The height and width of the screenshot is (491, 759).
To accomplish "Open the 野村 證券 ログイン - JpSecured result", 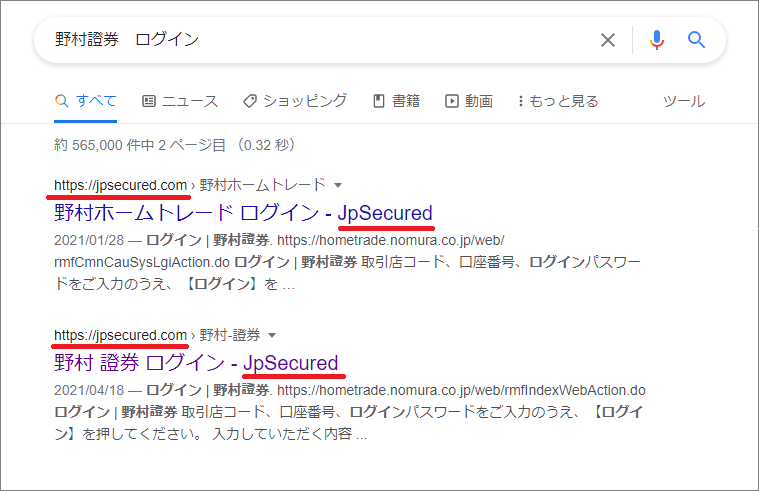I will click(196, 363).
